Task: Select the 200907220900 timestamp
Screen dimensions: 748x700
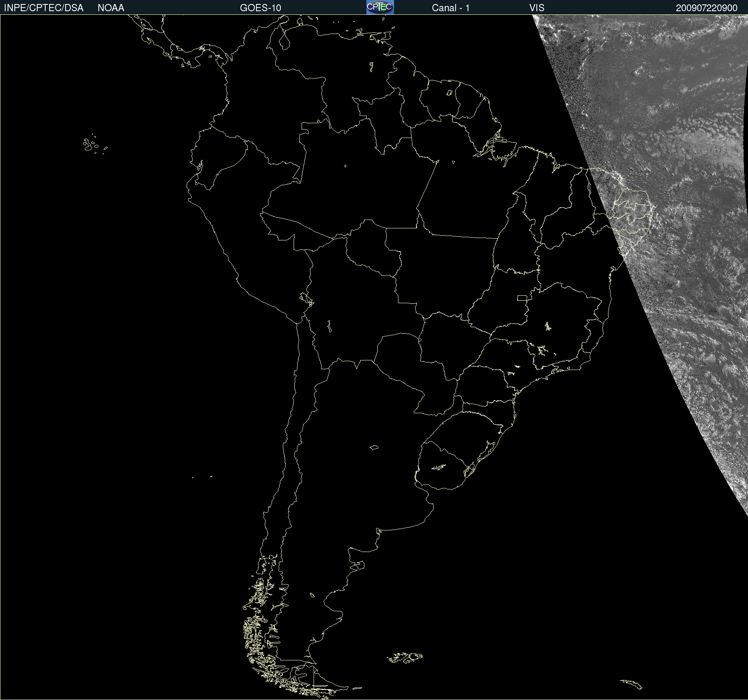Action: pos(707,8)
